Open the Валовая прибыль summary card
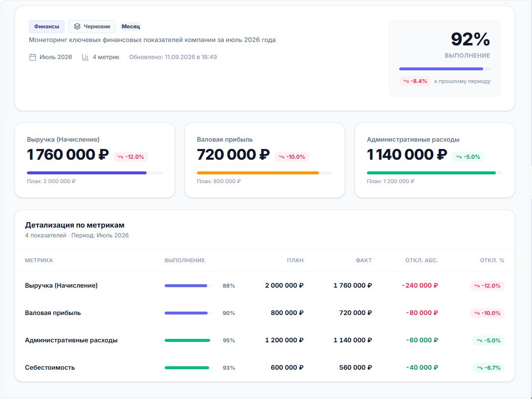Screen dimensions: 532x399 coord(265,160)
